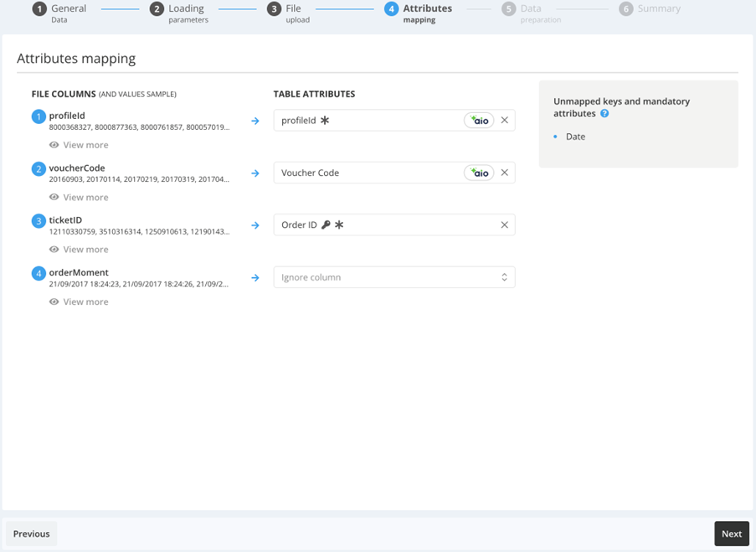Click the Next button

point(732,534)
